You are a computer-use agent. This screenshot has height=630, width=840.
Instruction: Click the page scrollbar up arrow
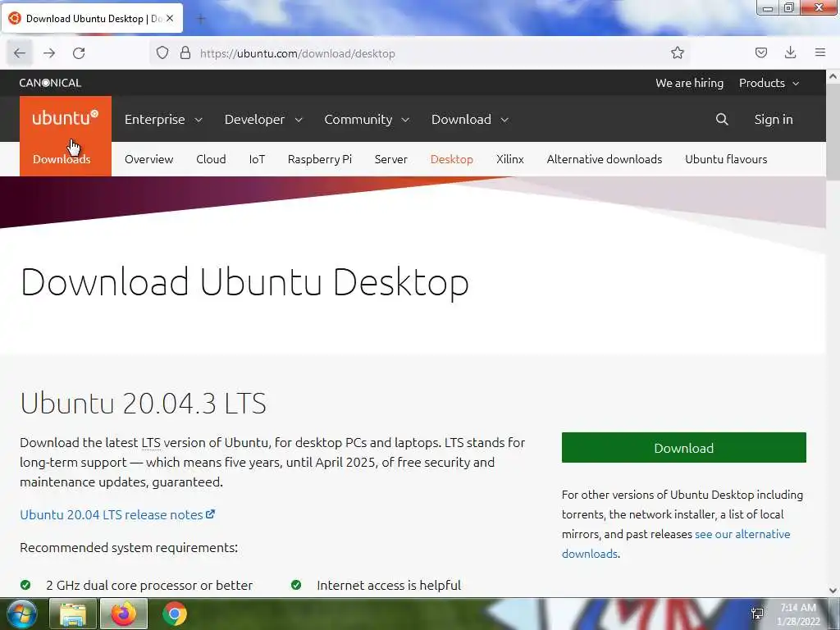[833, 76]
